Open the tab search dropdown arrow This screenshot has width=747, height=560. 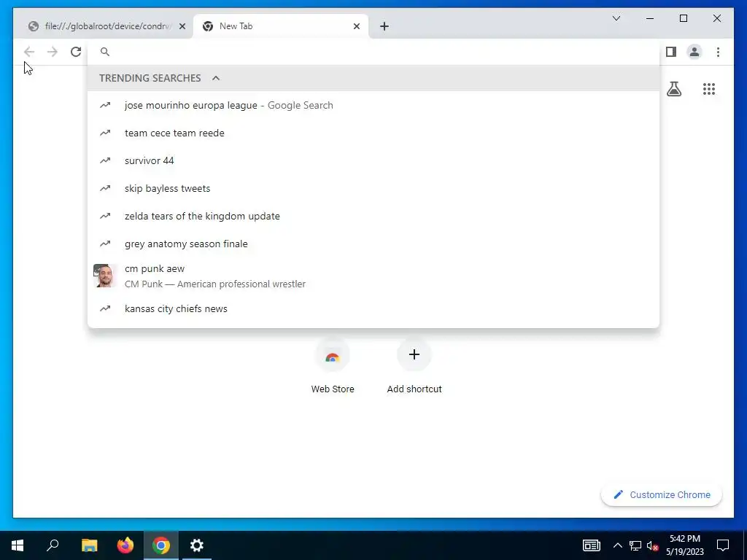coord(616,18)
